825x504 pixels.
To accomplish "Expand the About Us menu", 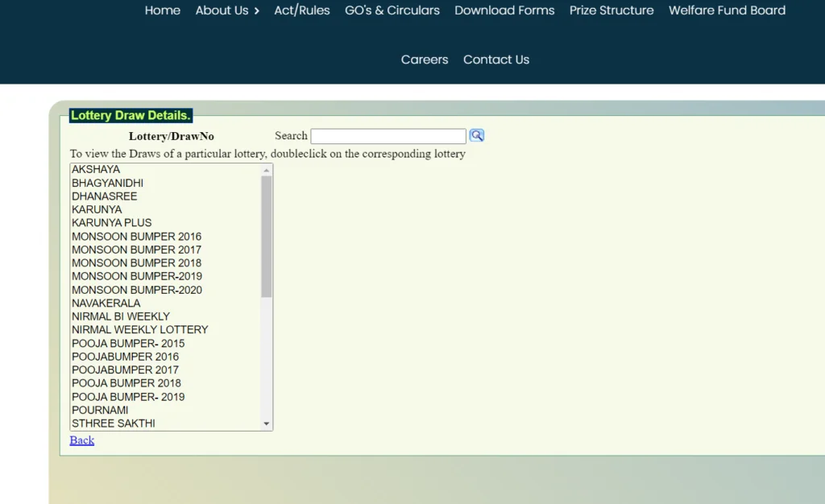I will tap(227, 10).
